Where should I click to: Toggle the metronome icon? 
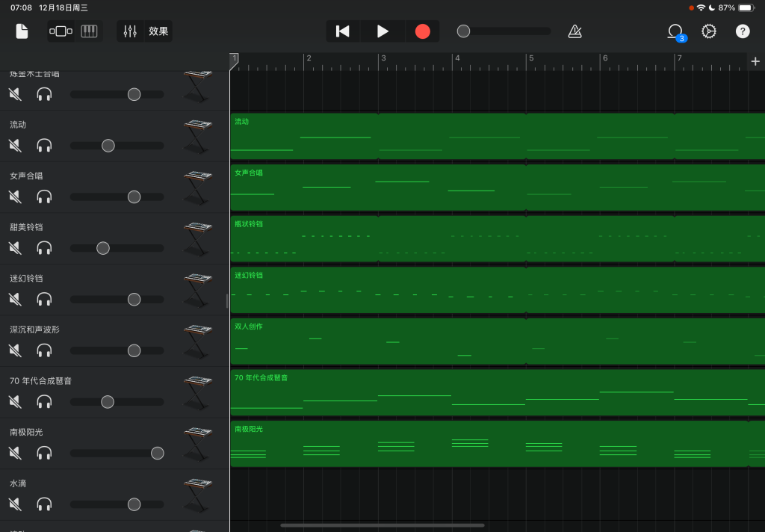pyautogui.click(x=574, y=31)
